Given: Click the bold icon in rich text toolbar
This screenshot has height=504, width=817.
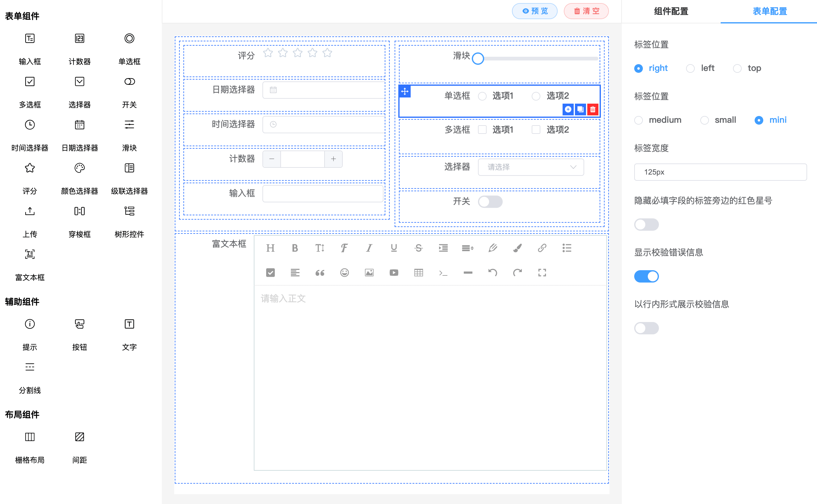Looking at the screenshot, I should point(295,248).
